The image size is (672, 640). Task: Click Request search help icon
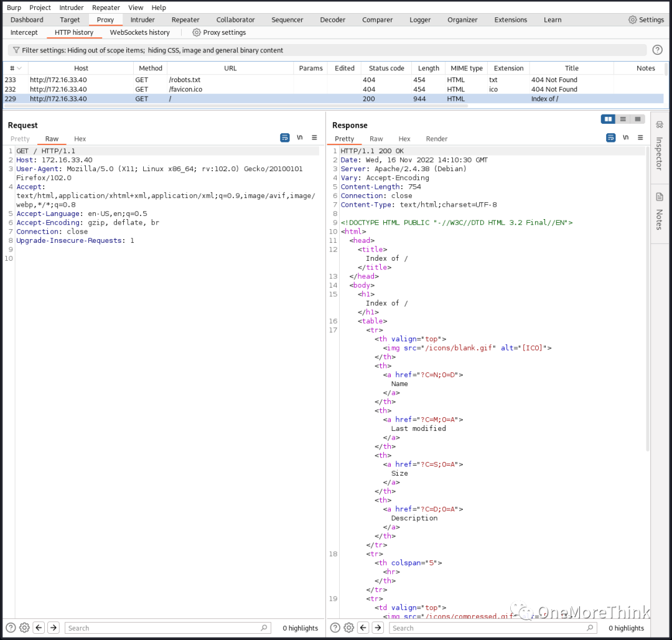(x=11, y=628)
